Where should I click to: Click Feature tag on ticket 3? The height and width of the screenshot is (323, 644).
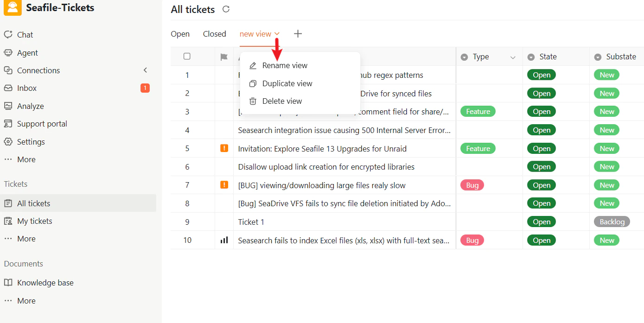coord(478,112)
